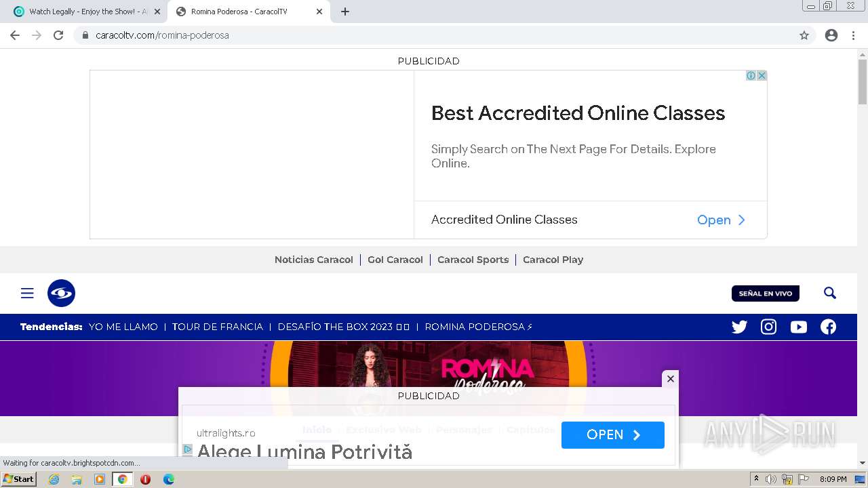Open Caracol Facebook page
The width and height of the screenshot is (868, 488).
[828, 327]
